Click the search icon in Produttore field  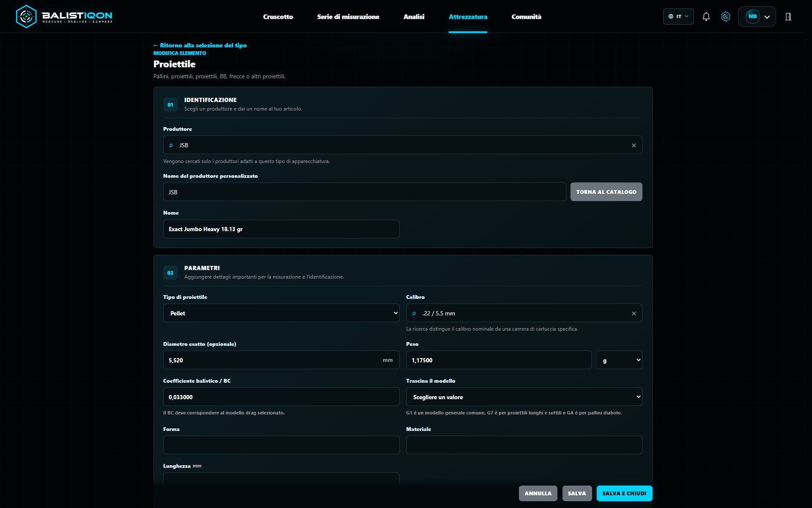point(171,145)
